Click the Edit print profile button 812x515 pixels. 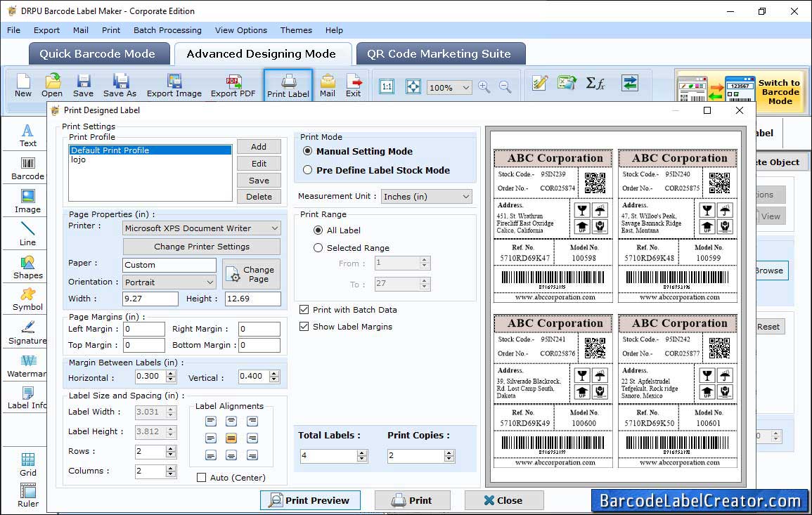[259, 164]
